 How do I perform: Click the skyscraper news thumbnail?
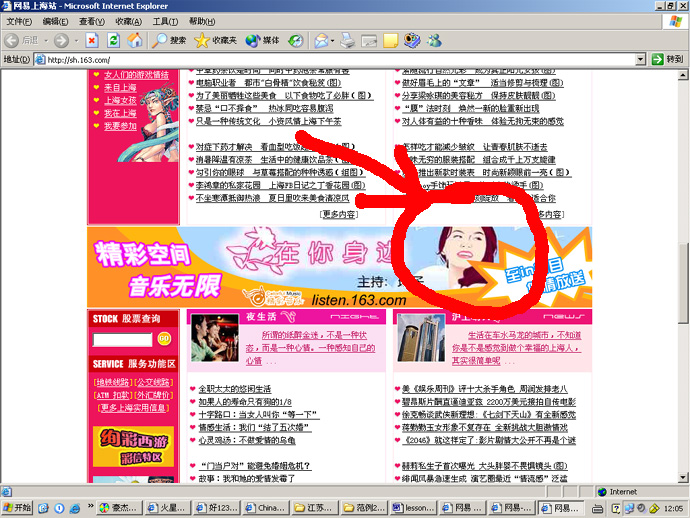pyautogui.click(x=421, y=337)
